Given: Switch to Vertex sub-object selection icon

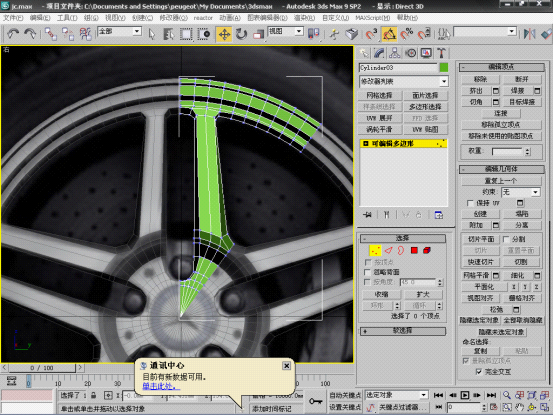Looking at the screenshot, I should click(375, 250).
